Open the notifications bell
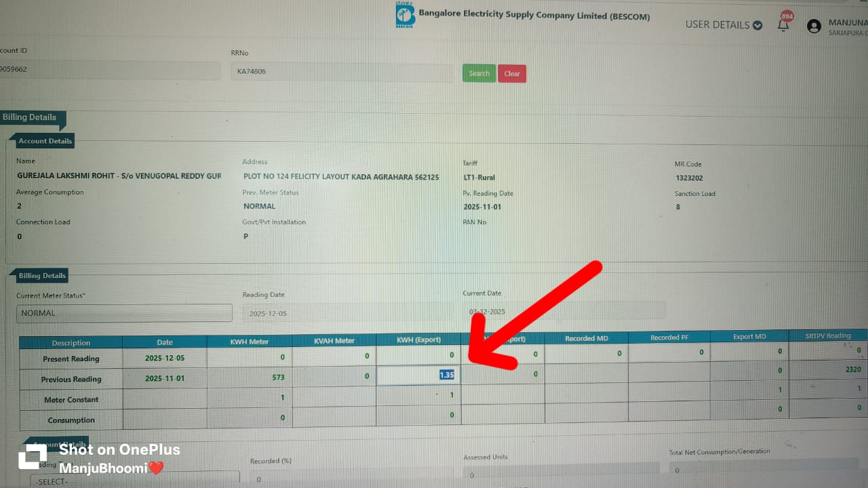The width and height of the screenshot is (868, 488). 783,25
